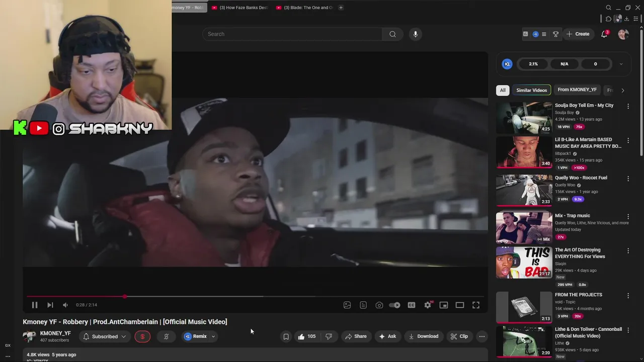Open options for Lil B Like A Martain video
The width and height of the screenshot is (644, 362).
point(628,140)
